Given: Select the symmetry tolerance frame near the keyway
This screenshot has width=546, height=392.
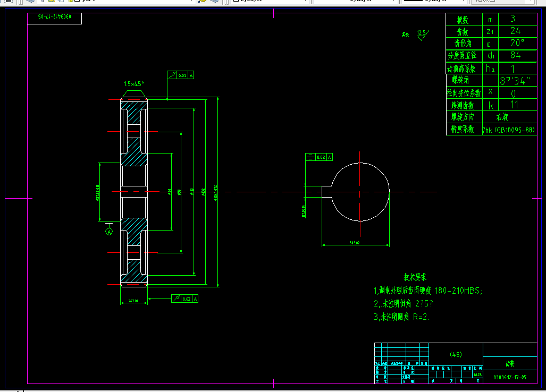Looking at the screenshot, I should click(x=319, y=157).
